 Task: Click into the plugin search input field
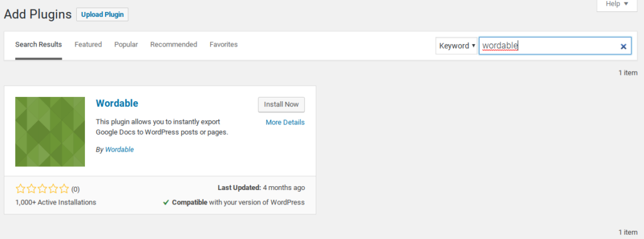point(548,46)
